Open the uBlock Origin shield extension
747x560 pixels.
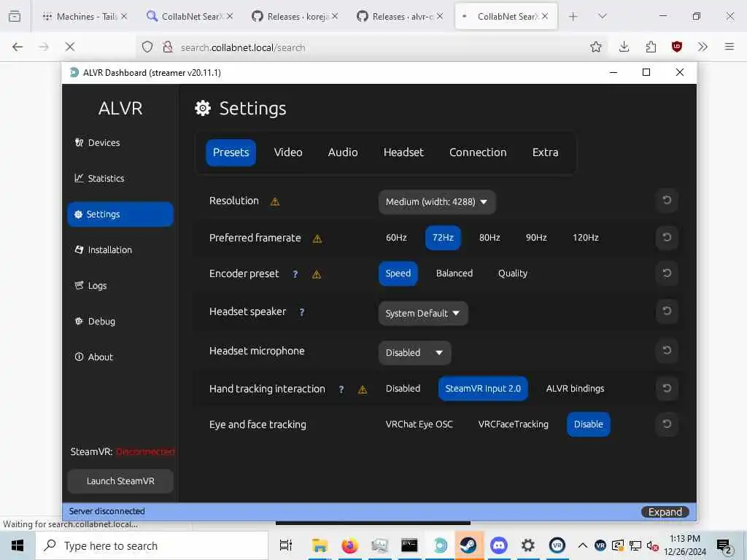[676, 47]
